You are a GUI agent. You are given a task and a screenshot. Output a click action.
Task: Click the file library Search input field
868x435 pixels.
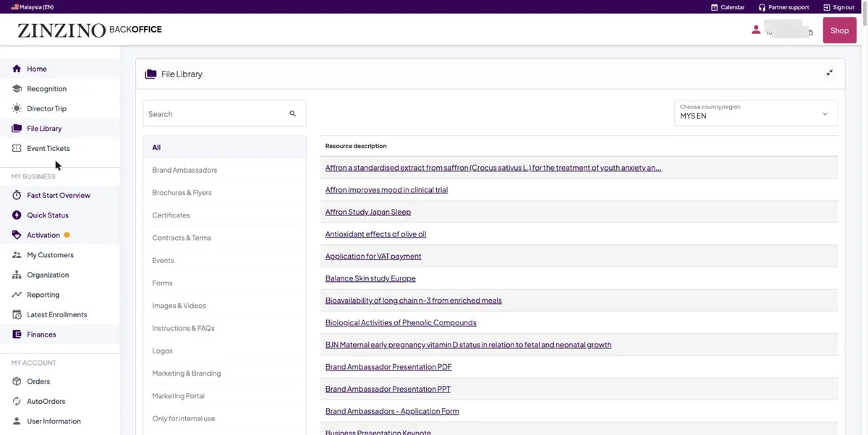224,113
